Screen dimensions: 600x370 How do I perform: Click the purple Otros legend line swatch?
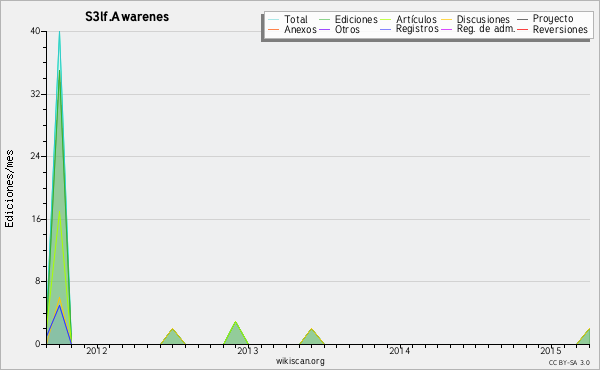pyautogui.click(x=324, y=29)
